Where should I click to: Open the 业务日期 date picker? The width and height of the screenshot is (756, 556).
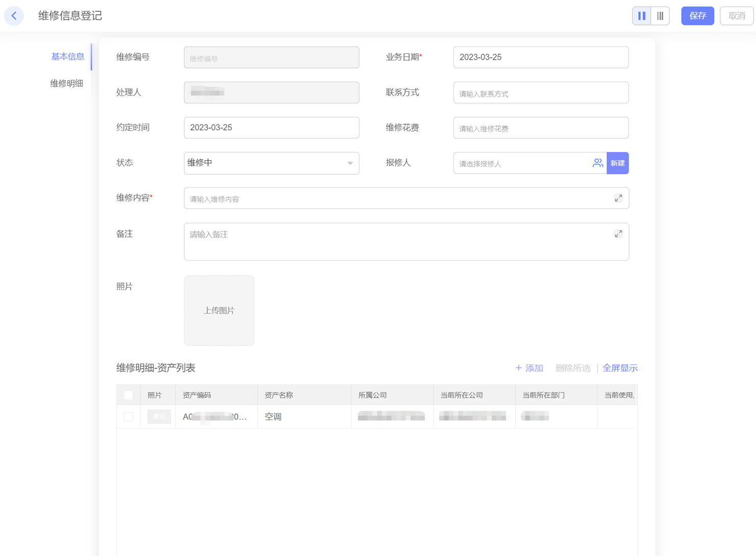click(541, 57)
